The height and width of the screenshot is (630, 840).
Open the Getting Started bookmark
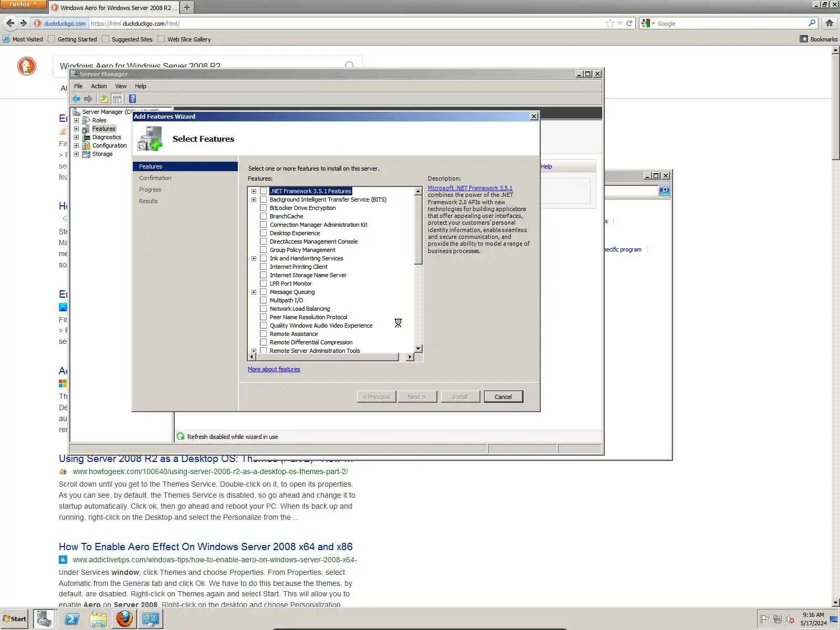(72, 39)
